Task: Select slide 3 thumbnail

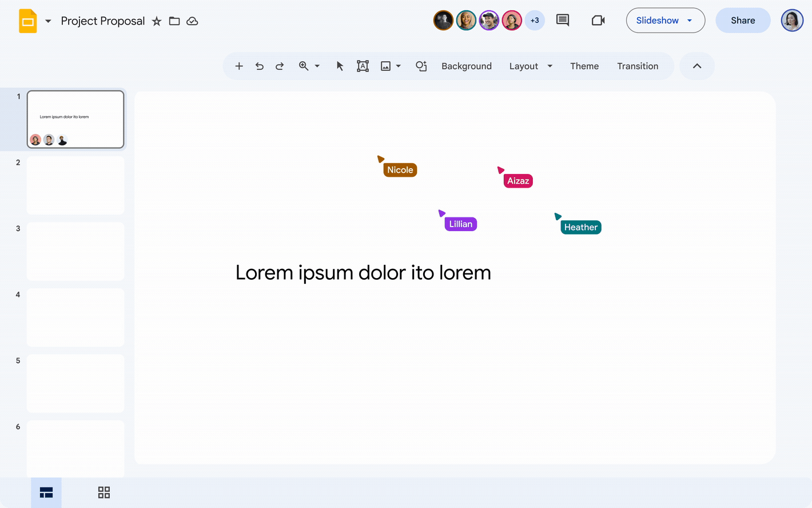Action: click(75, 252)
